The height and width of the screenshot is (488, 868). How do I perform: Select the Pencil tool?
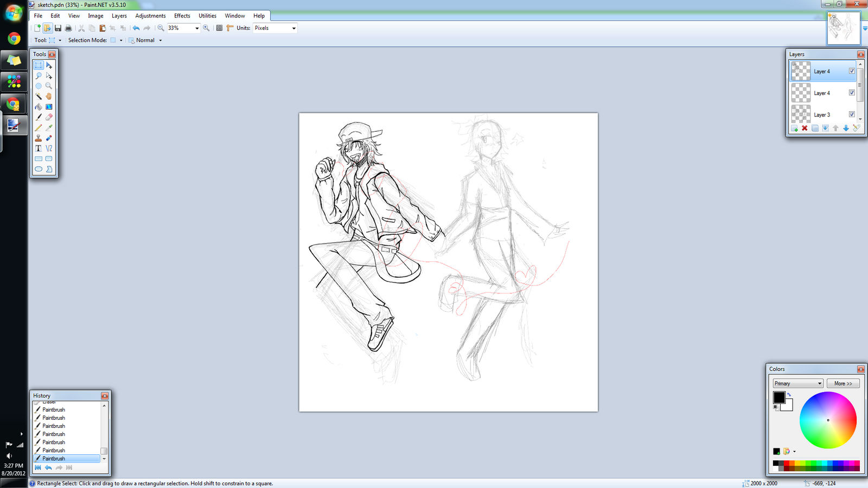point(39,127)
